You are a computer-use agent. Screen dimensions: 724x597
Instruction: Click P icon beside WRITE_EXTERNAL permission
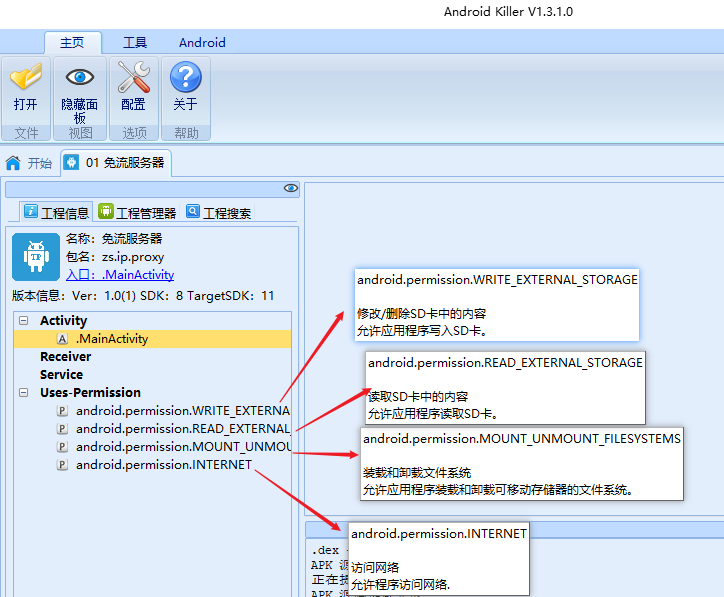tap(62, 410)
